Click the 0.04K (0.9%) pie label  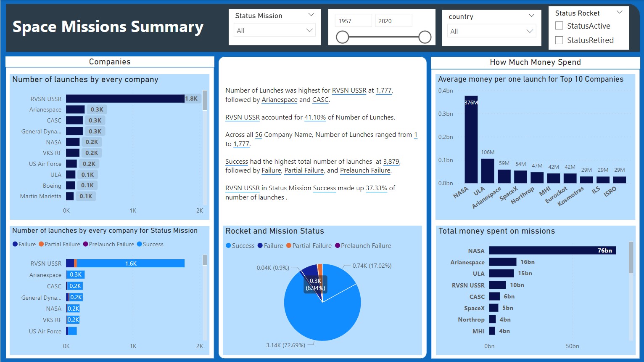pyautogui.click(x=273, y=268)
